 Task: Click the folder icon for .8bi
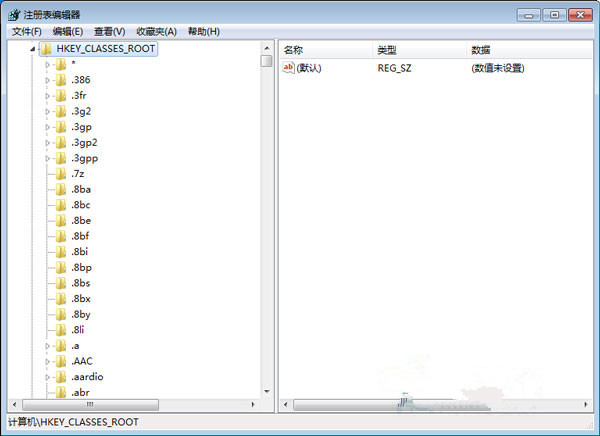click(x=61, y=252)
